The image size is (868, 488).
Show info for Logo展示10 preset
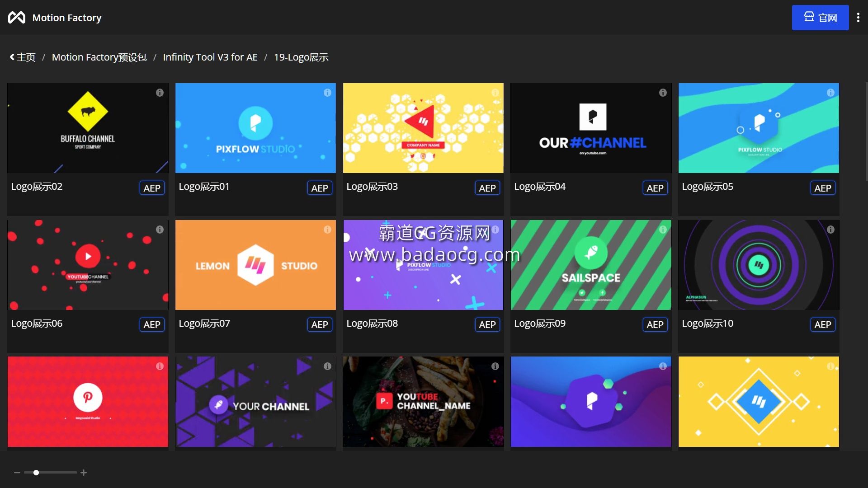830,230
